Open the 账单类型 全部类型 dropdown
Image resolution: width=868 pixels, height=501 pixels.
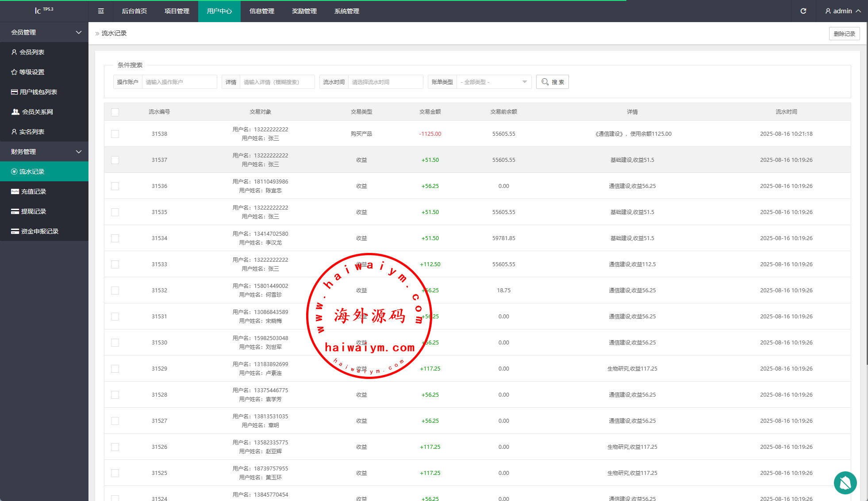pos(494,82)
